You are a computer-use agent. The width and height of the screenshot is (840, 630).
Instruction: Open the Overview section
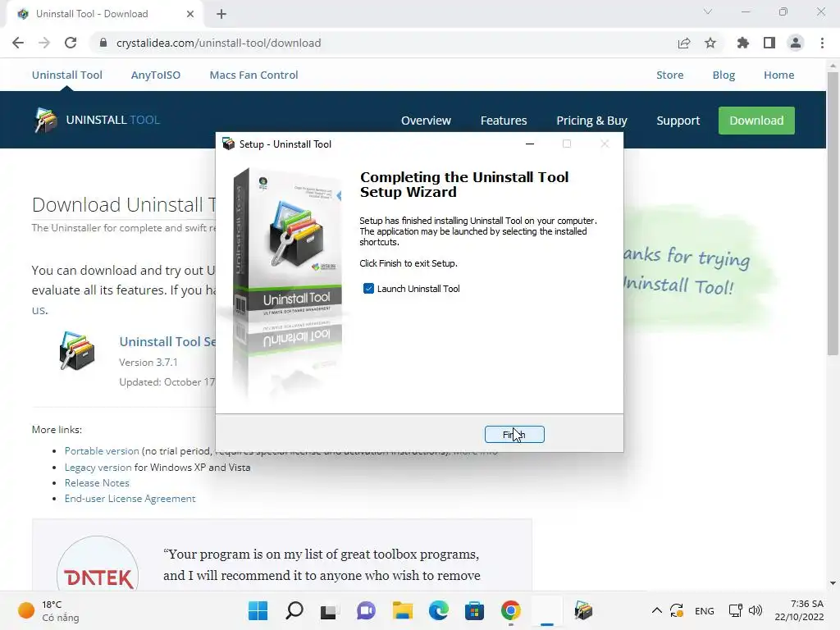coord(426,121)
